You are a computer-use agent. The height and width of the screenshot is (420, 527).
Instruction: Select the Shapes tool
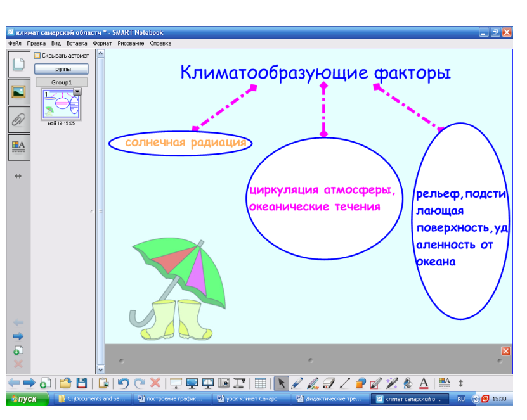point(361,383)
